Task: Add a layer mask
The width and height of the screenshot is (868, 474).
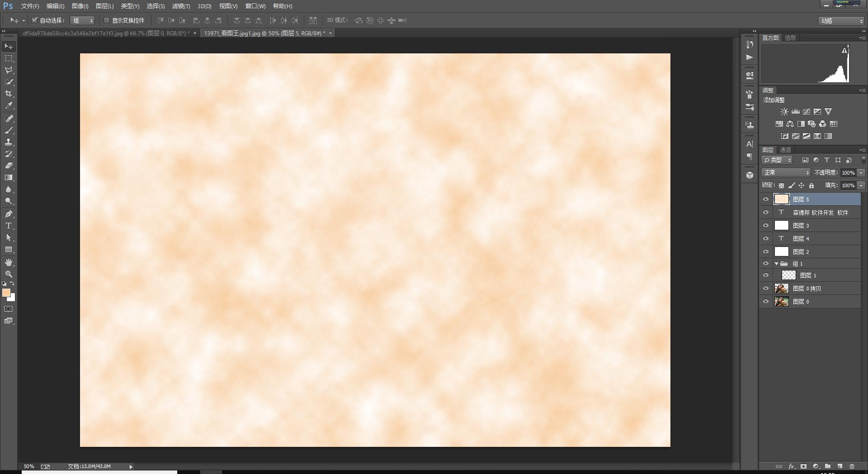Action: (x=803, y=466)
